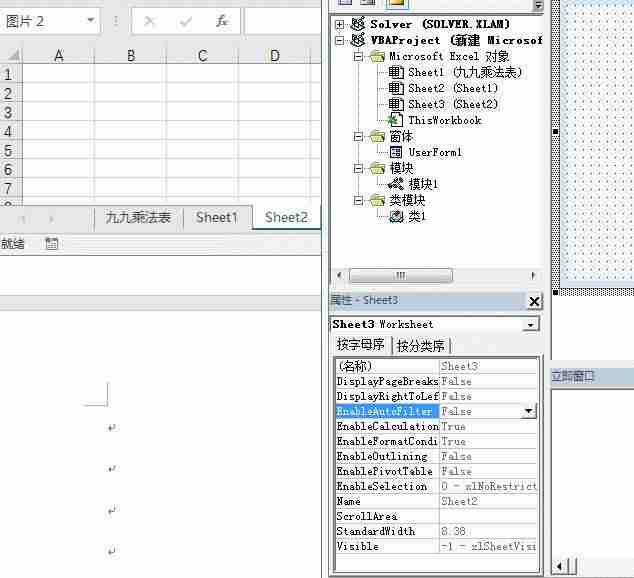Select the DisplayRightToLeft property row

tap(436, 396)
